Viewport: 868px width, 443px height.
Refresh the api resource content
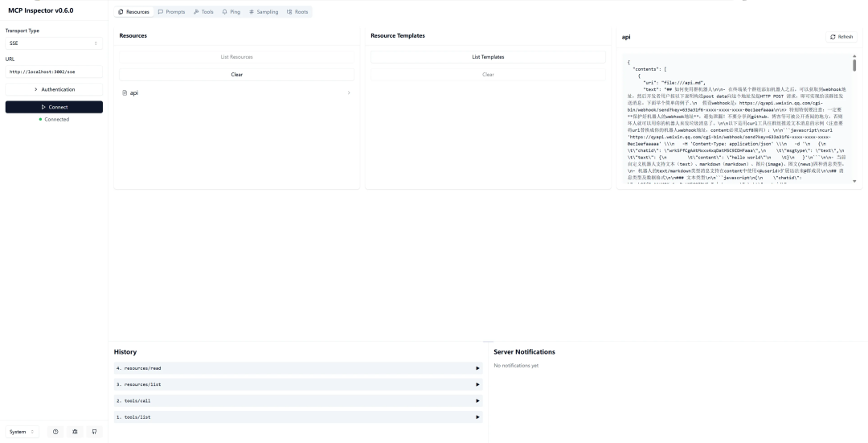point(841,37)
